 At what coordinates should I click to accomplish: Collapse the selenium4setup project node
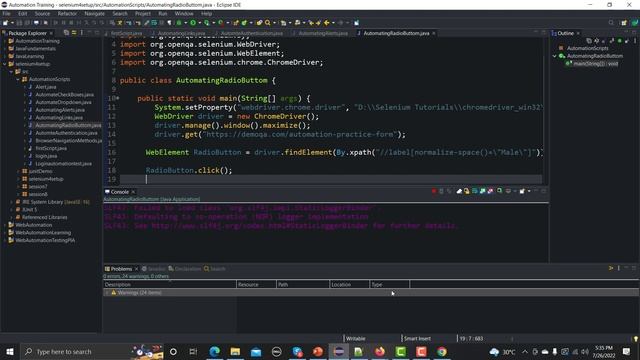5,64
